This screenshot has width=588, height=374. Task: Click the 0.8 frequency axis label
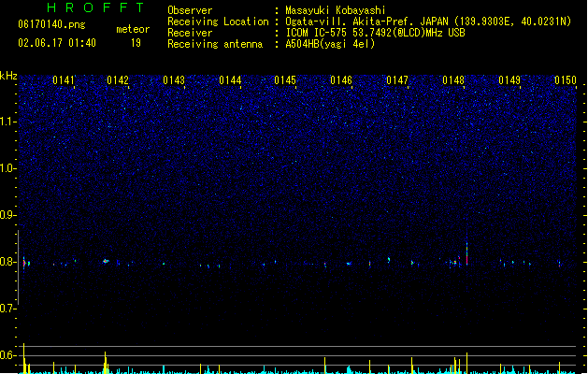[x=7, y=262]
